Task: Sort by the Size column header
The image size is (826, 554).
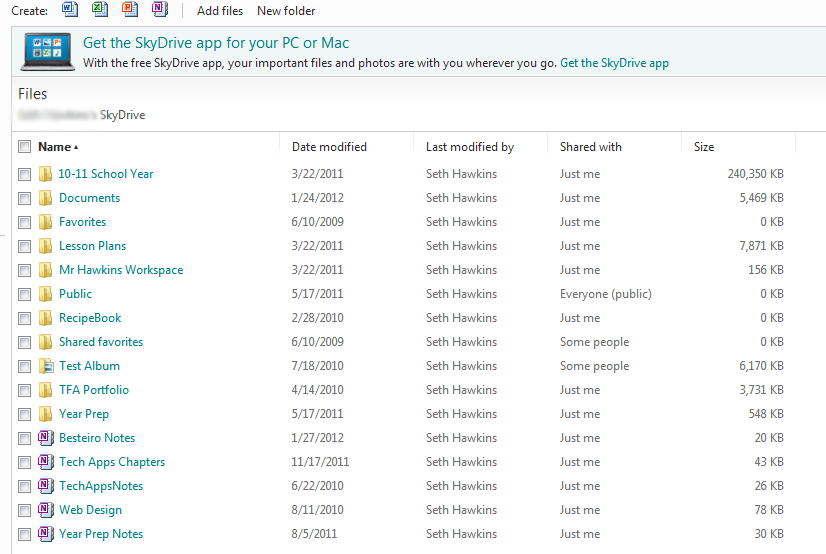Action: (x=704, y=147)
